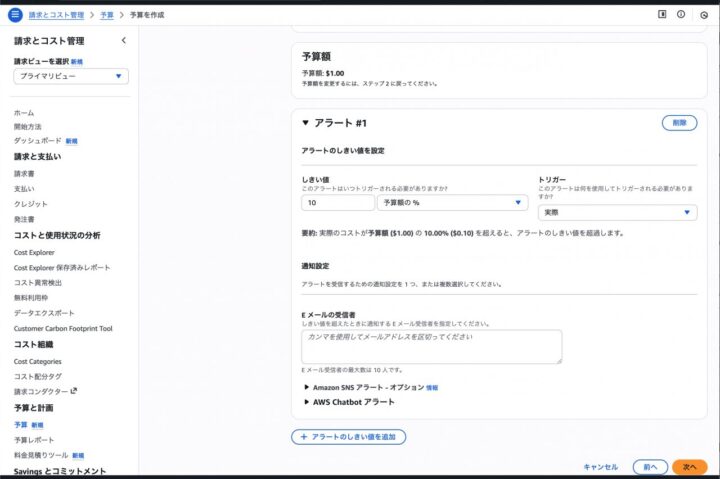Click the clock icon at top right
The height and width of the screenshot is (479, 720).
(x=704, y=15)
